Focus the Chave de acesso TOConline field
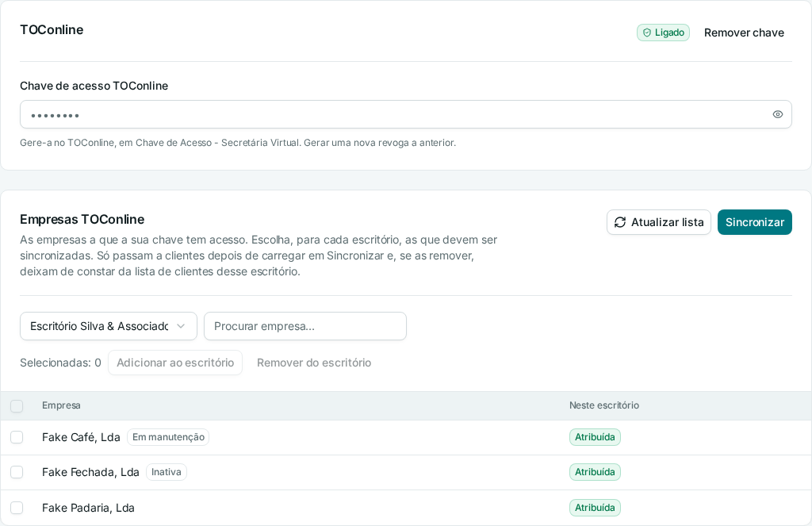812x526 pixels. click(405, 114)
